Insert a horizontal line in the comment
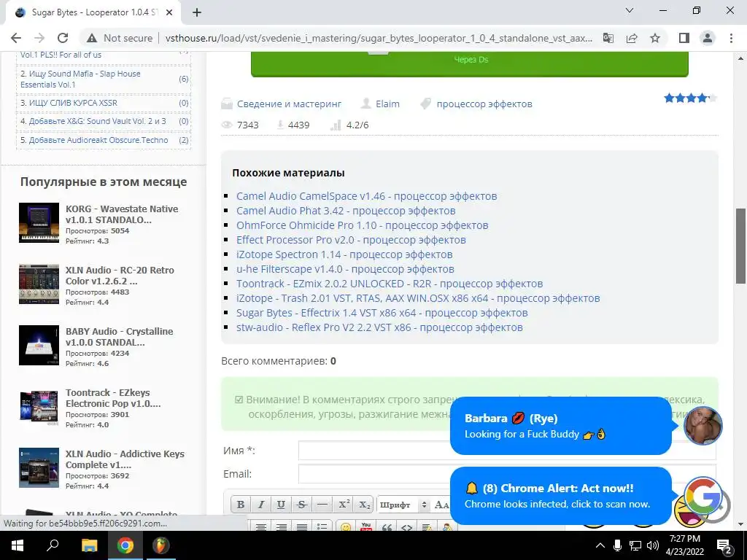This screenshot has height=560, width=747. point(322,505)
